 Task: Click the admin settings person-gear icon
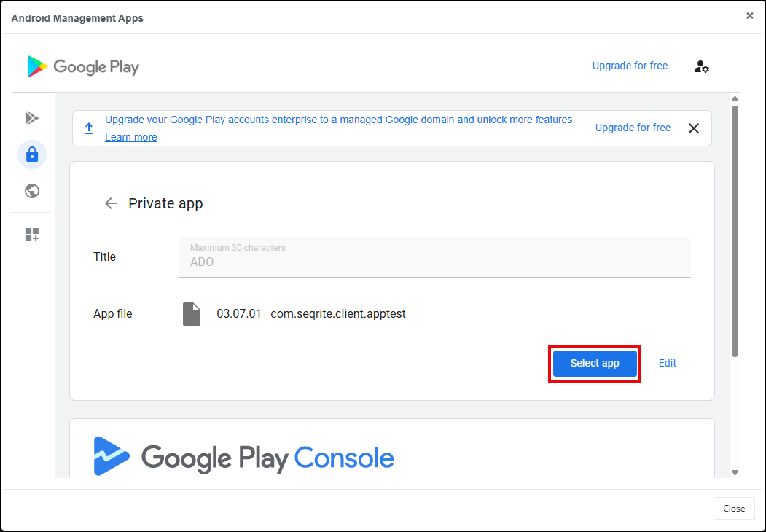701,66
